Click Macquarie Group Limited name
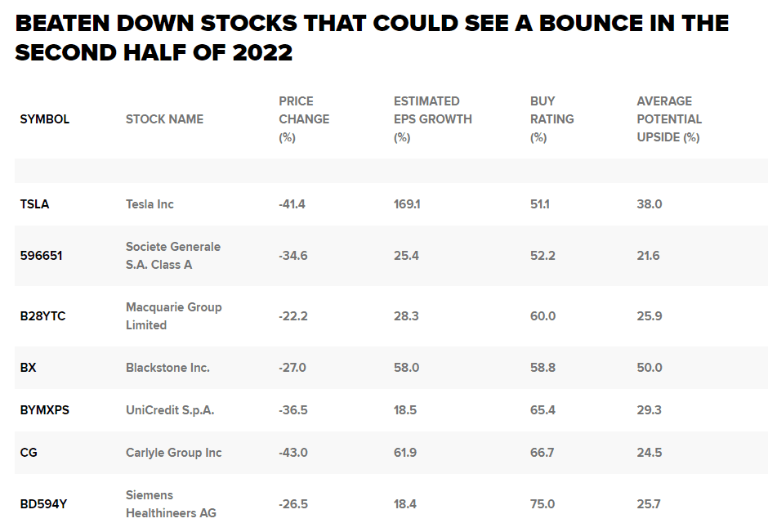This screenshot has height=532, width=768. click(x=173, y=316)
